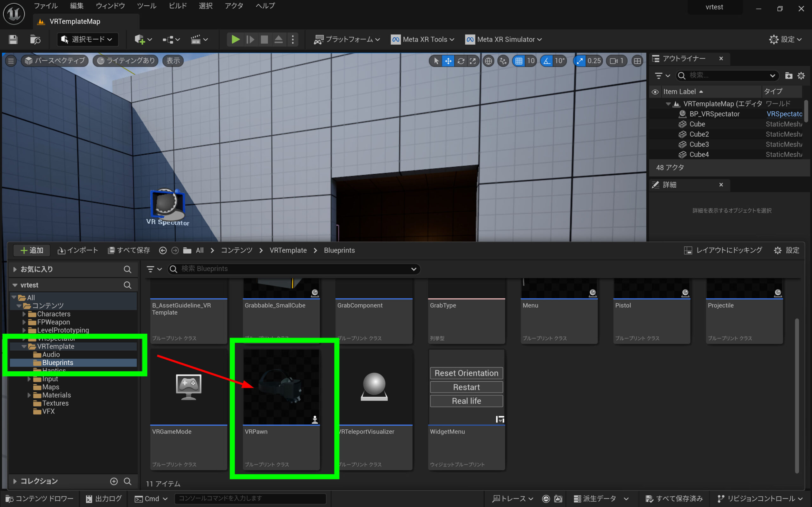Open the cinematics clapperboard menu
Image resolution: width=812 pixels, height=507 pixels.
point(196,40)
